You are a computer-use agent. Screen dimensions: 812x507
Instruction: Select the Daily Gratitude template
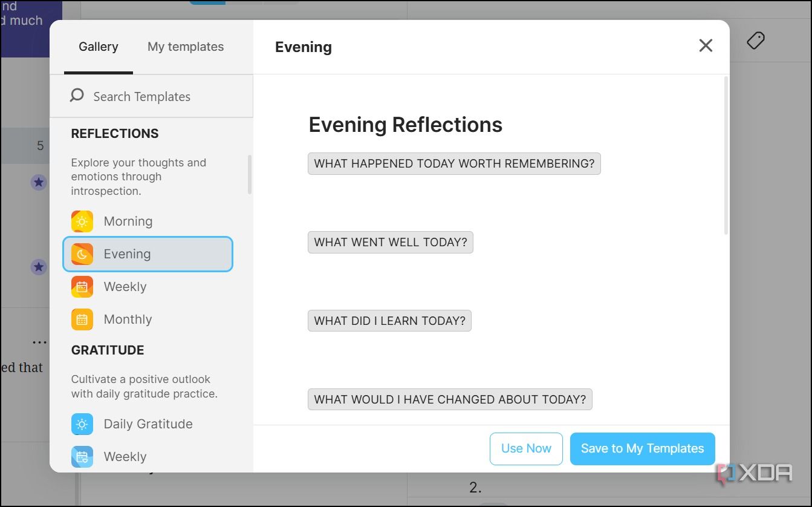click(x=148, y=424)
